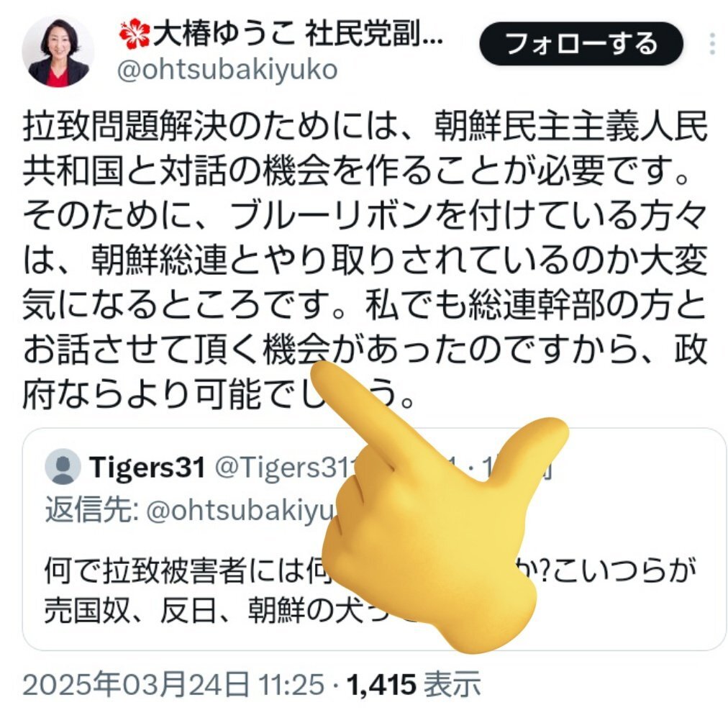728x710 pixels.
Task: Open the three-dot more options menu
Action: [713, 44]
